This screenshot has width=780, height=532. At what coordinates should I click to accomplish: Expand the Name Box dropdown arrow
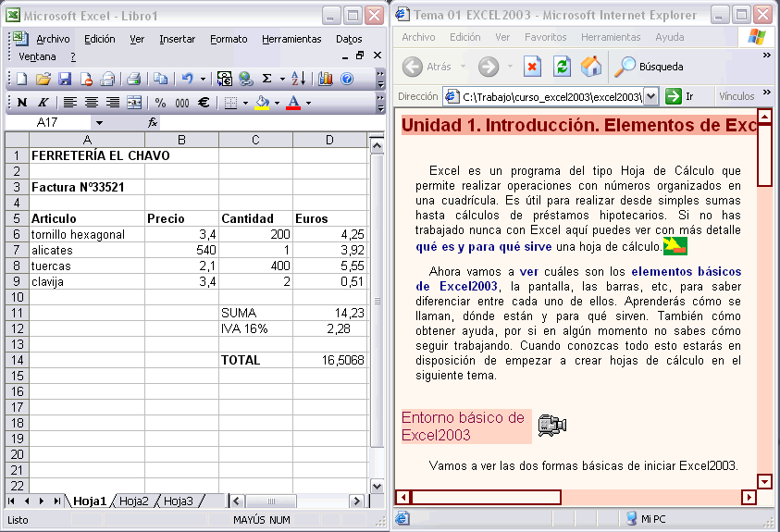pyautogui.click(x=99, y=122)
